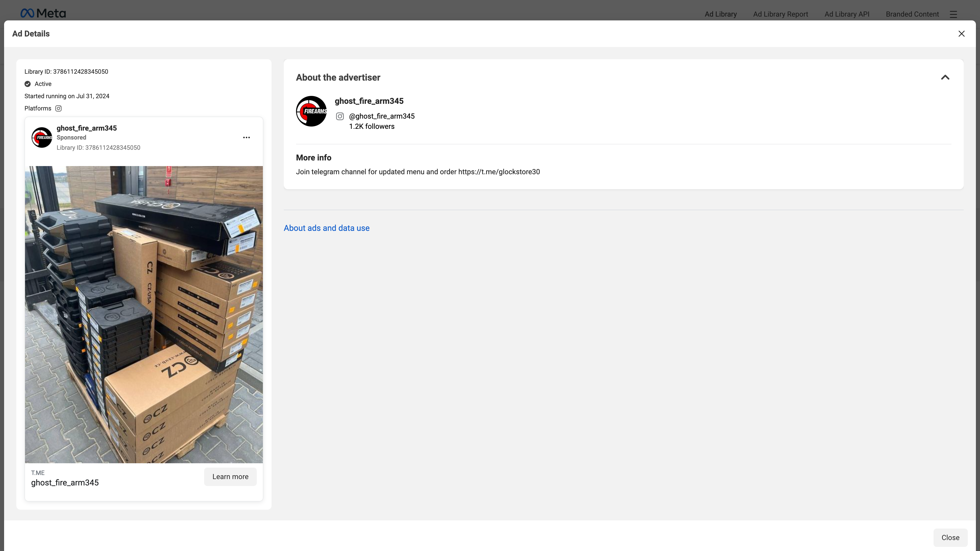Screen dimensions: 980x551
Task: Click the @ghost_fire_arm345 Instagram handle
Action: pyautogui.click(x=382, y=116)
